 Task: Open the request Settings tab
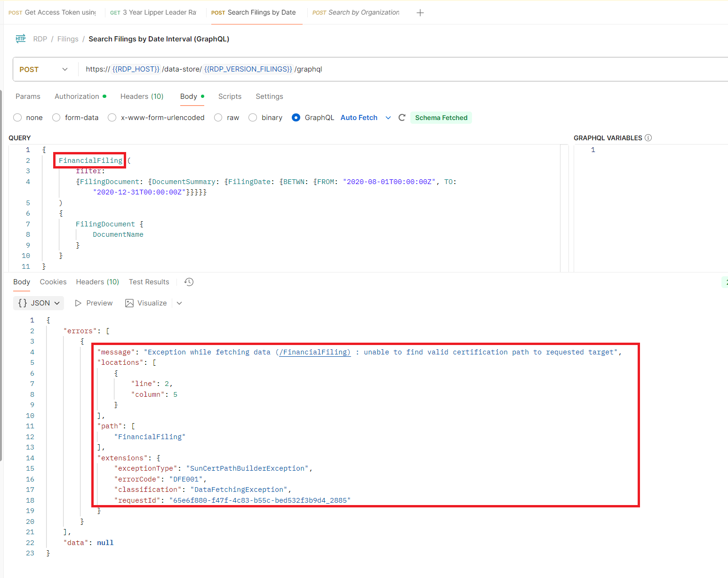pos(269,96)
